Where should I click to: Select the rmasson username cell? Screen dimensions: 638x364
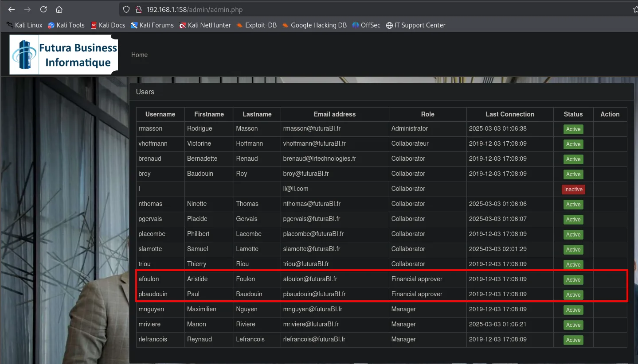tap(160, 128)
